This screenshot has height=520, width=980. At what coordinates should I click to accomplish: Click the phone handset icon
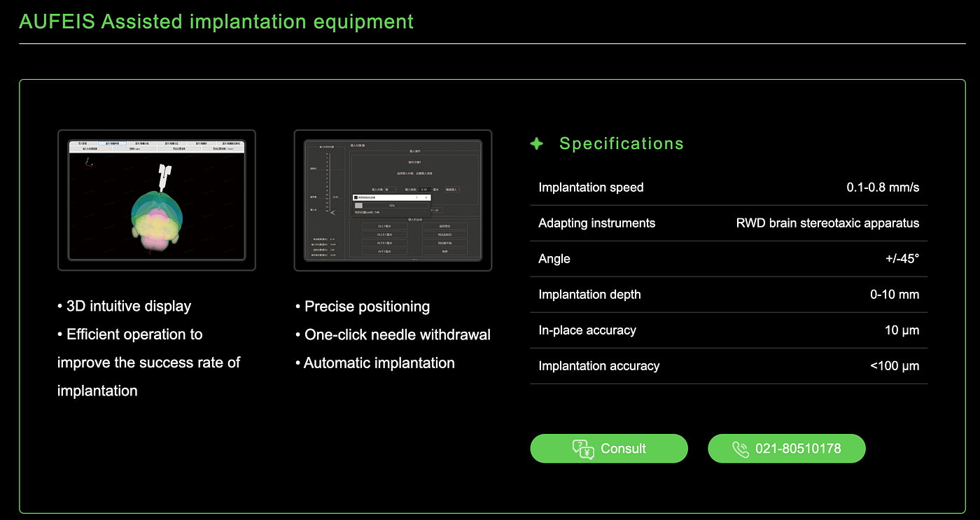point(741,449)
